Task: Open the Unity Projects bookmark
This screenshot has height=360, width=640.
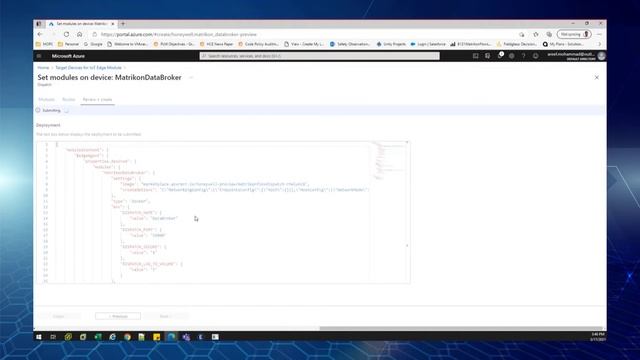Action: [x=391, y=44]
